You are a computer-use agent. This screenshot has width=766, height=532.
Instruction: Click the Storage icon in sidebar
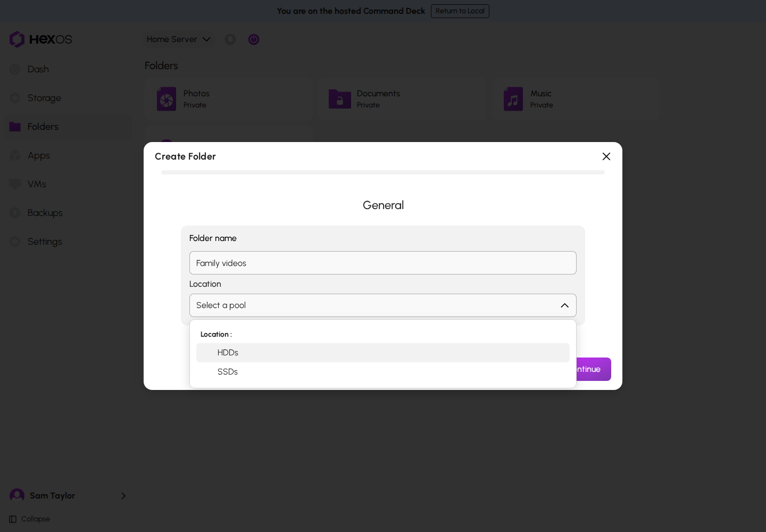coord(15,98)
